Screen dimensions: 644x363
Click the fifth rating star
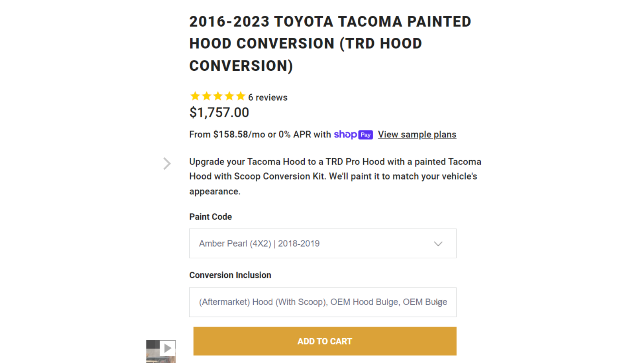coord(241,96)
